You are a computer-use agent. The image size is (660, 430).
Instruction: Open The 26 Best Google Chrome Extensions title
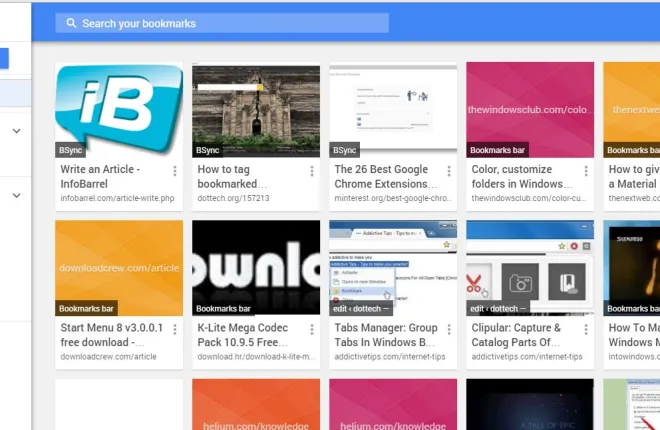tap(386, 176)
